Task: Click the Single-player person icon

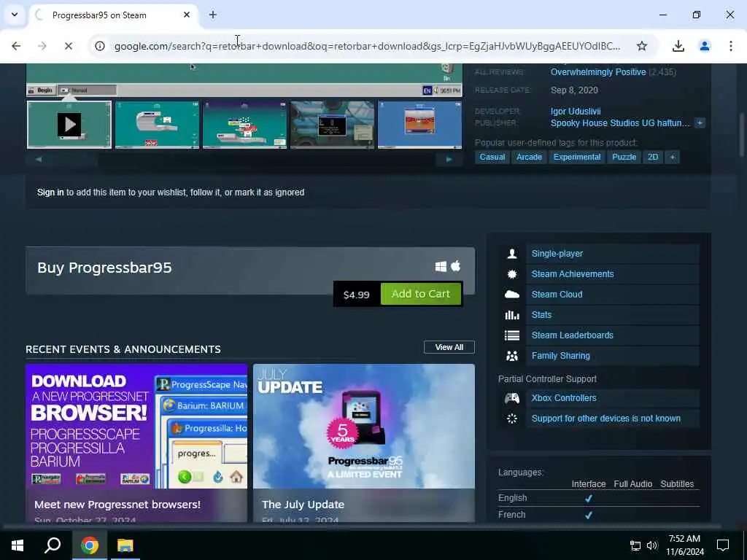Action: coord(512,254)
